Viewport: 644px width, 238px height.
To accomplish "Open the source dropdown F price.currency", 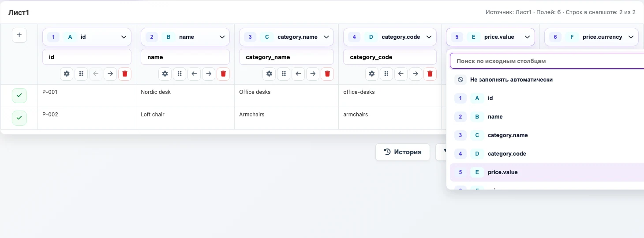I will coord(592,37).
